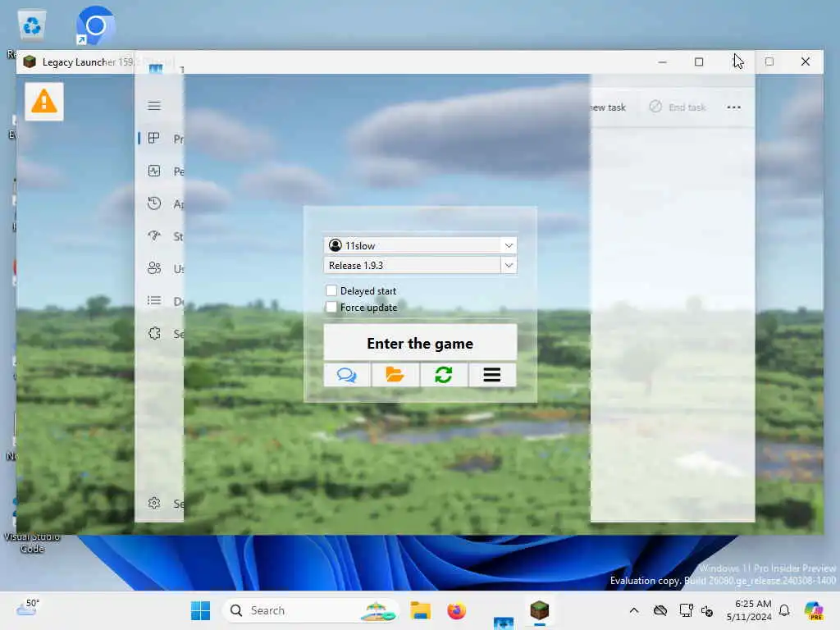Select Performance icon in Task Manager sidebar
Image resolution: width=840 pixels, height=630 pixels.
pos(153,171)
